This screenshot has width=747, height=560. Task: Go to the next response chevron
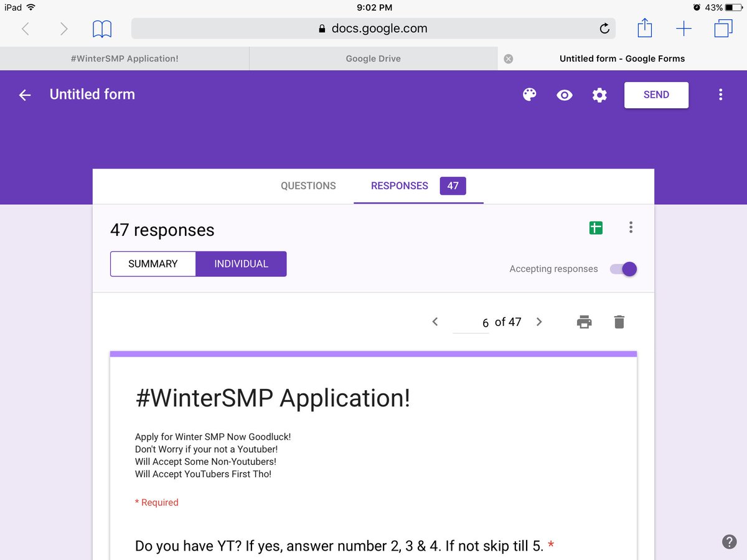[539, 322]
